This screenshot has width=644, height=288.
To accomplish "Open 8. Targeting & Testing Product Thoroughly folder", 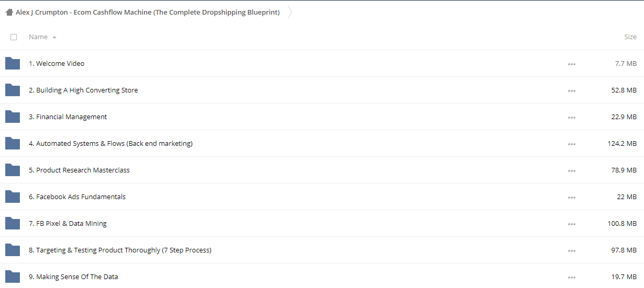I will [120, 250].
